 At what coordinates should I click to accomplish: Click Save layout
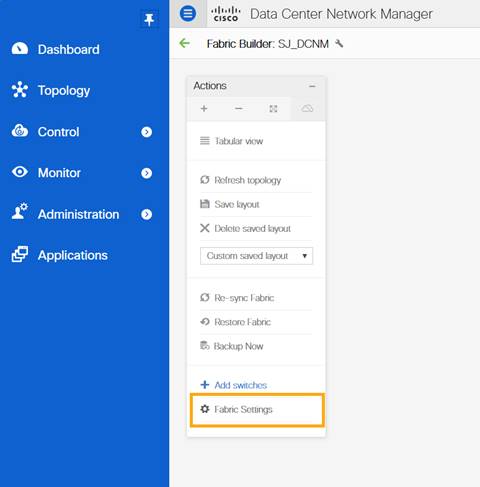click(230, 204)
